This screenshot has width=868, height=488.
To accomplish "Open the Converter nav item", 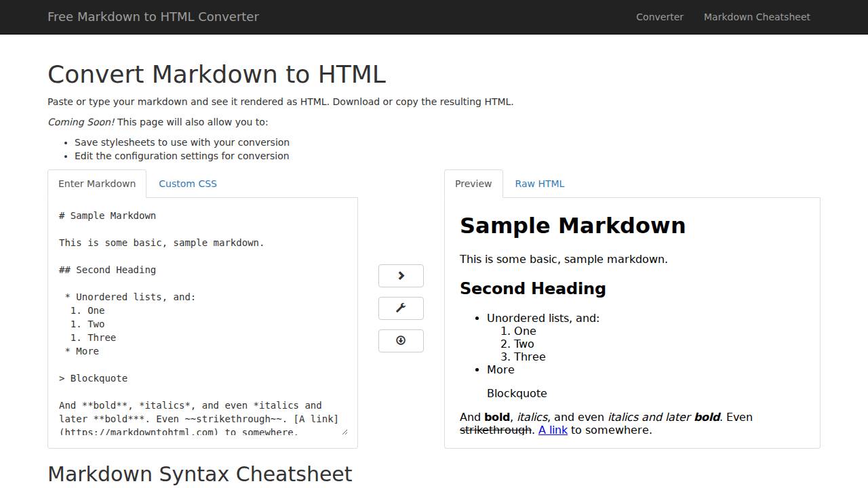I will (659, 17).
